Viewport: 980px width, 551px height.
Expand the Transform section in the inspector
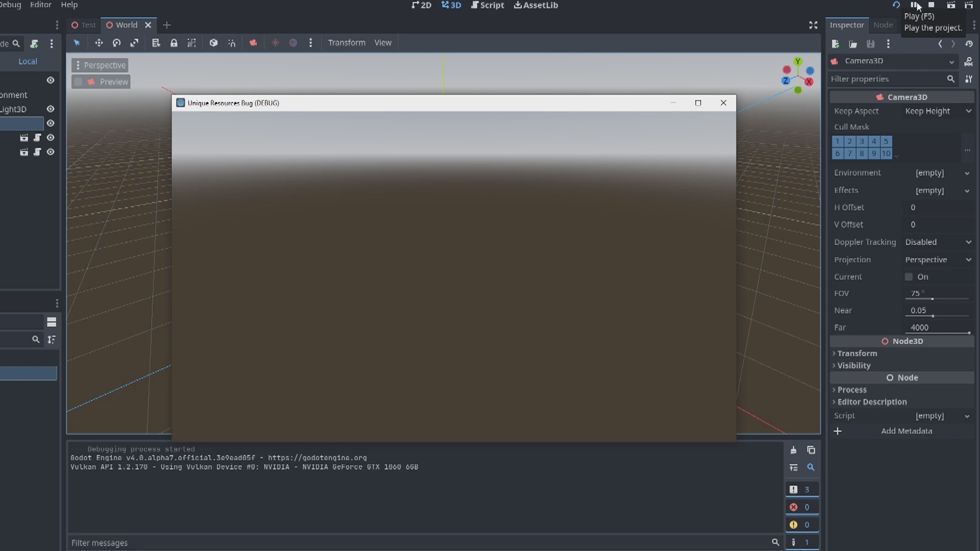[x=857, y=353]
